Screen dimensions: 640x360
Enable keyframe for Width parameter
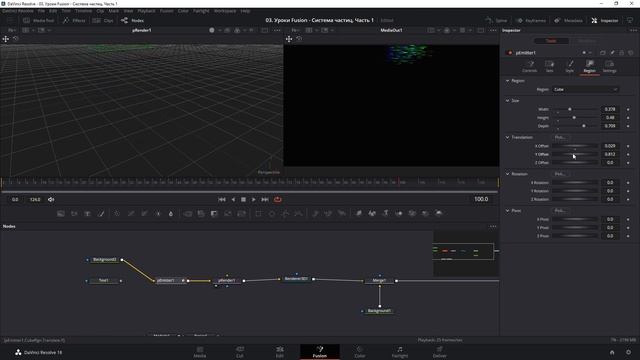(628, 109)
